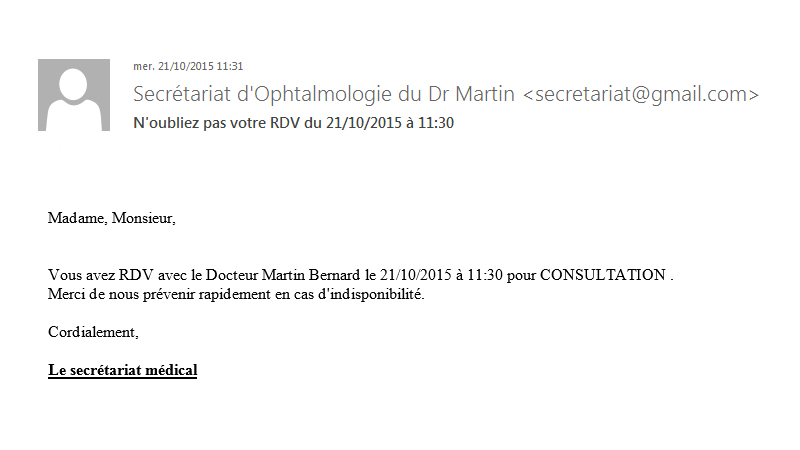Viewport: 800px width, 450px height.
Task: Click the time 11:30 after pour-preceding à in body
Action: click(x=485, y=275)
